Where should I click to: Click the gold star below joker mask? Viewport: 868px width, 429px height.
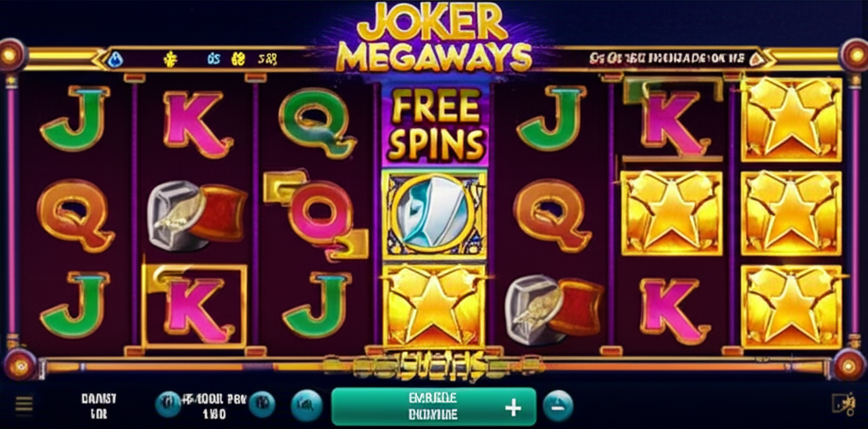coord(435,305)
